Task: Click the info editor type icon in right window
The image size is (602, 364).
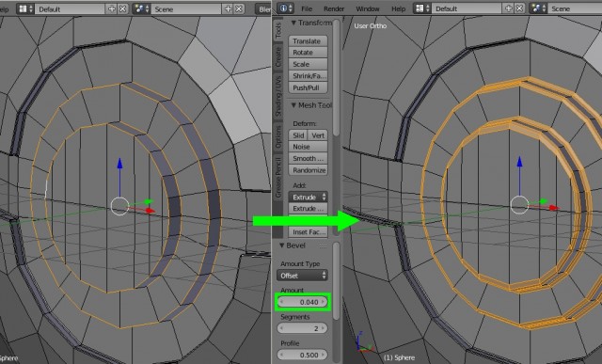Action: (x=285, y=8)
